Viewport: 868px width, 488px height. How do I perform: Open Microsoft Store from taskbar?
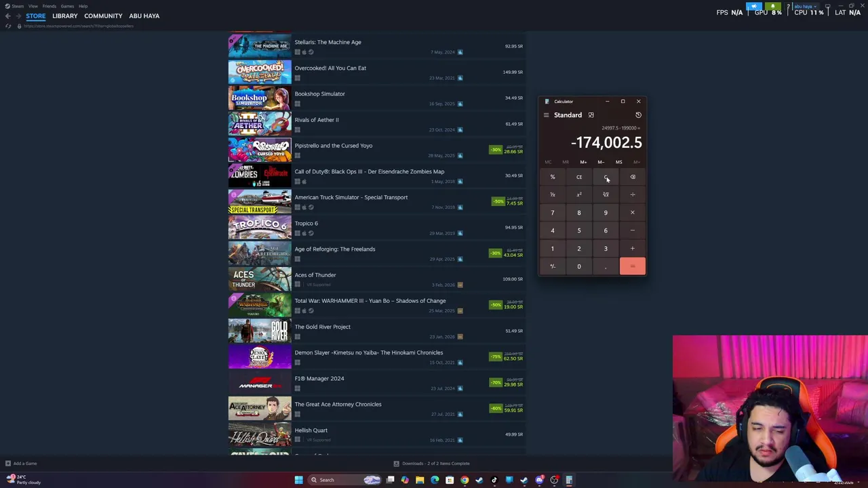pos(450,480)
